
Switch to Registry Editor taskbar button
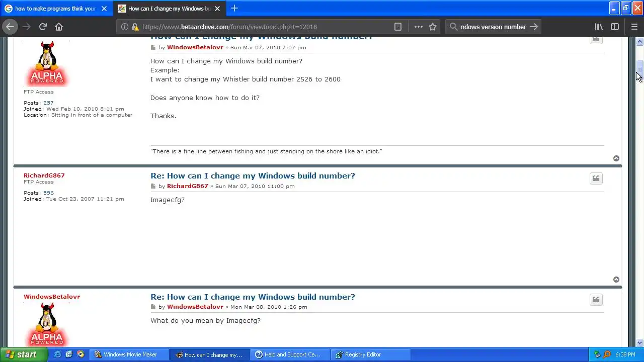(x=370, y=354)
